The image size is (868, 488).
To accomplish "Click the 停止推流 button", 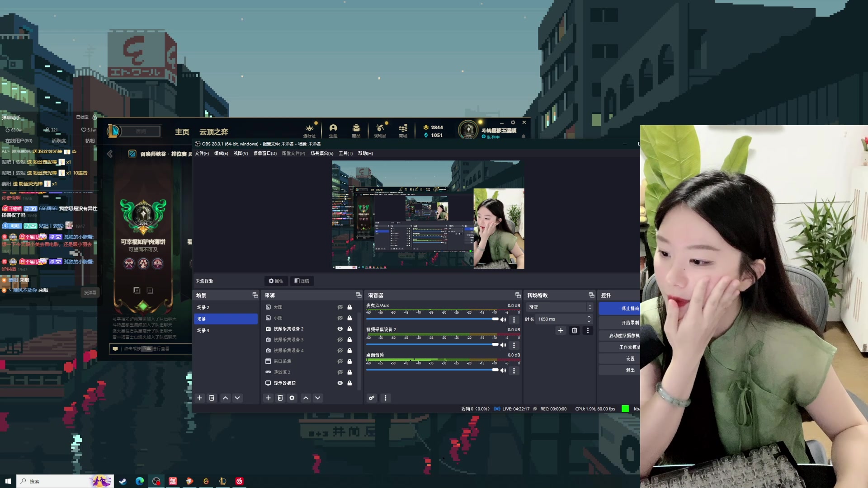I will click(x=619, y=309).
